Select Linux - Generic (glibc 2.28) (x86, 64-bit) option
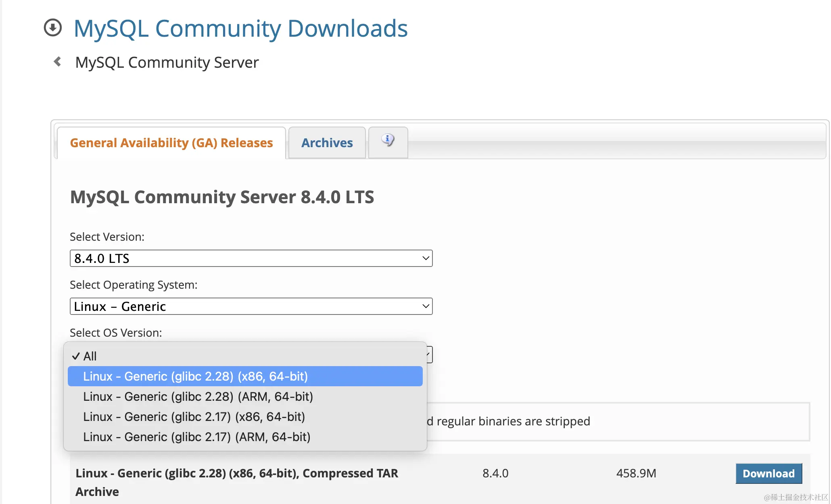This screenshot has width=831, height=504. (x=245, y=376)
